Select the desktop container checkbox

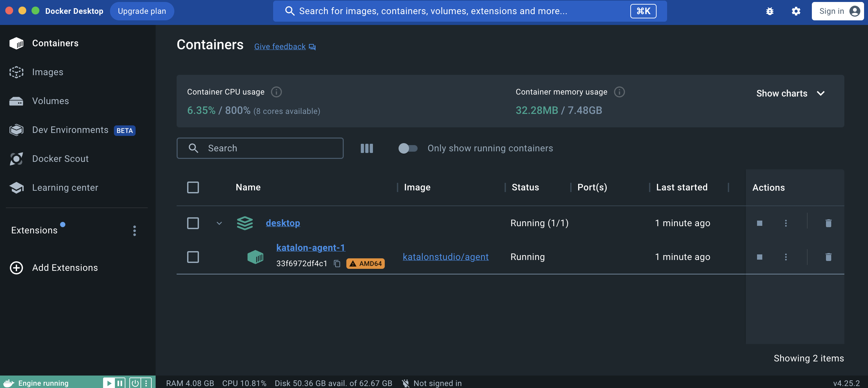point(193,223)
